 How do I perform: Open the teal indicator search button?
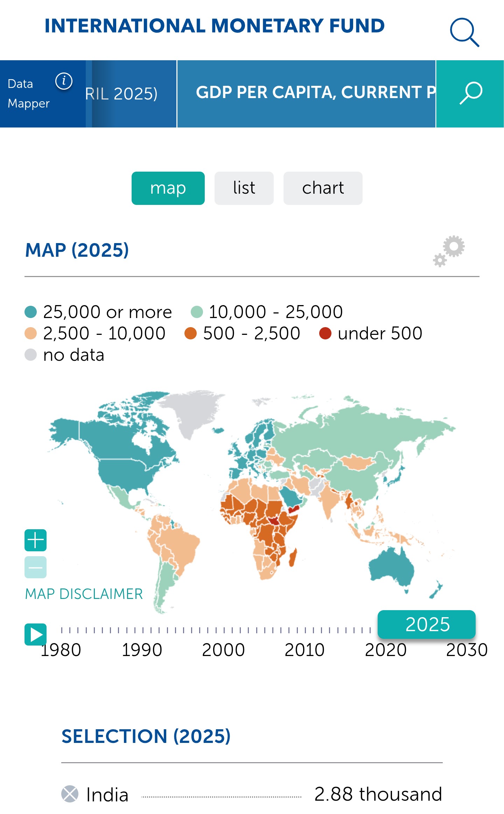470,94
